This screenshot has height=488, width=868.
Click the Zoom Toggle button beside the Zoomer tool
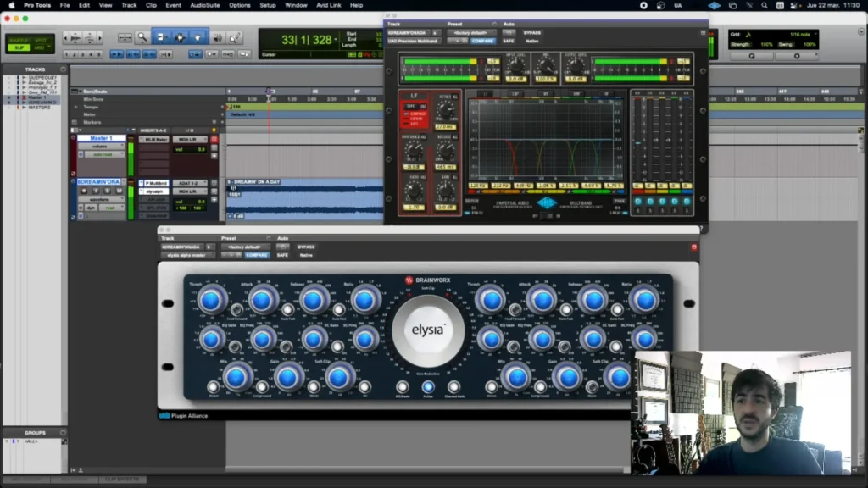(125, 37)
